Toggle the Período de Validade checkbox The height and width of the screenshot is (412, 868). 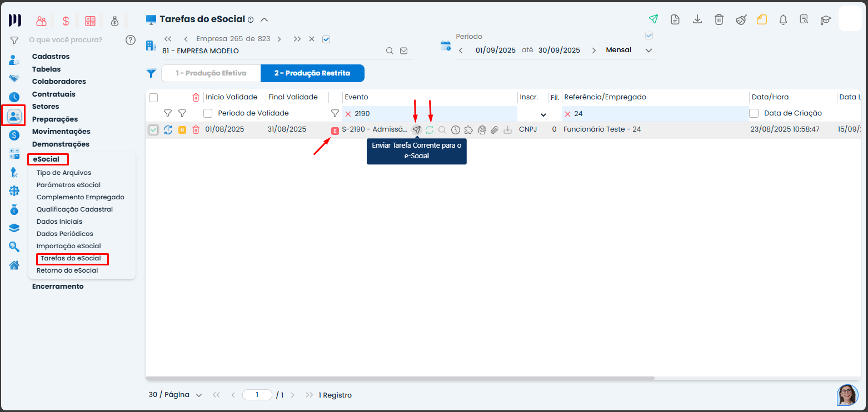[208, 113]
